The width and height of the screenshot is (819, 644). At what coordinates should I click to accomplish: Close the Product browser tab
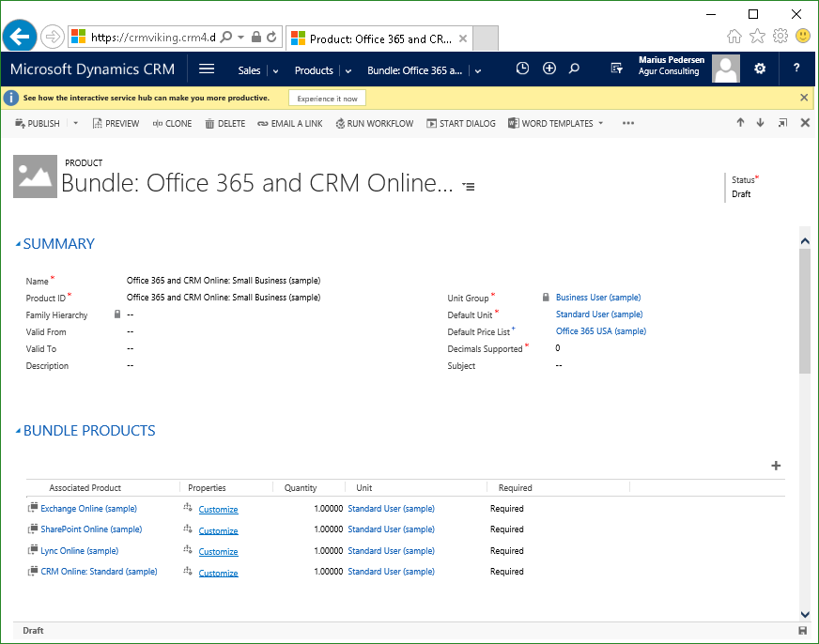[x=463, y=38]
